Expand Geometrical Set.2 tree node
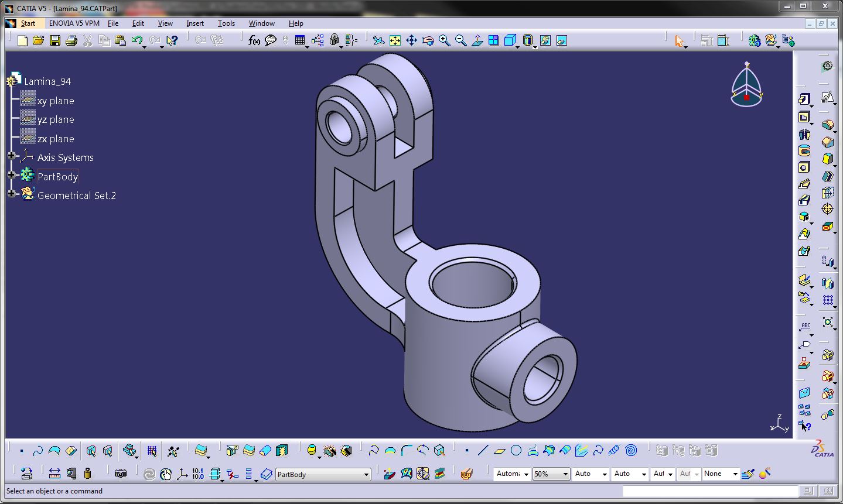This screenshot has height=504, width=843. coord(11,193)
